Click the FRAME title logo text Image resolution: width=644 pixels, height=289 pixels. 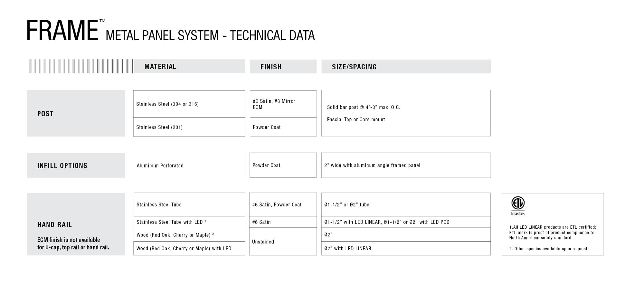click(62, 31)
